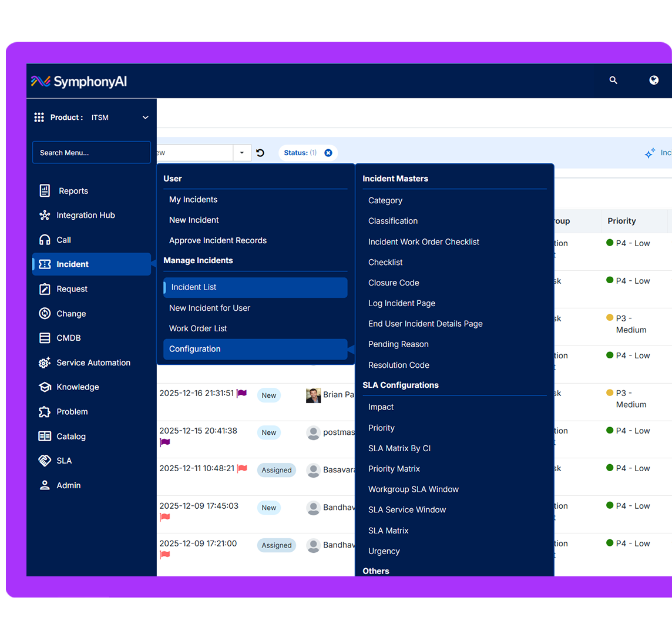Viewport: 672px width, 641px height.
Task: Open Reports from the sidebar
Action: click(73, 191)
